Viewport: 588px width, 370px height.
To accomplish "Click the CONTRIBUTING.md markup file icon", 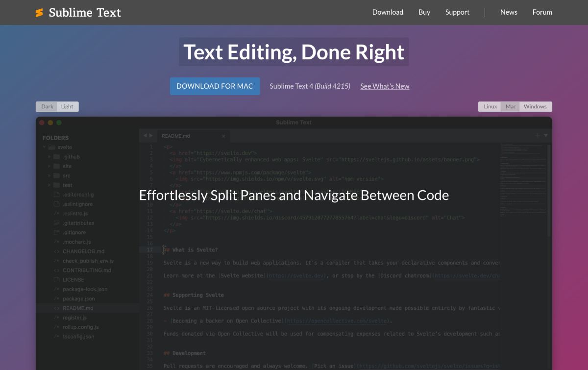I will (x=57, y=270).
